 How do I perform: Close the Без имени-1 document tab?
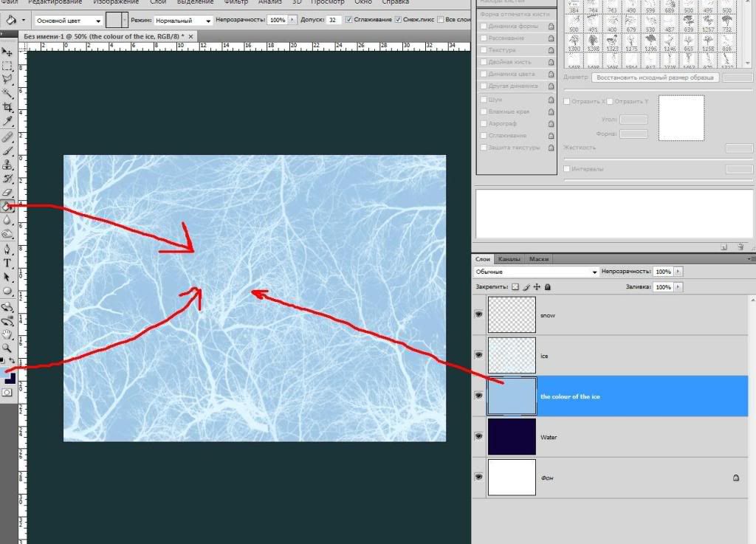point(191,37)
